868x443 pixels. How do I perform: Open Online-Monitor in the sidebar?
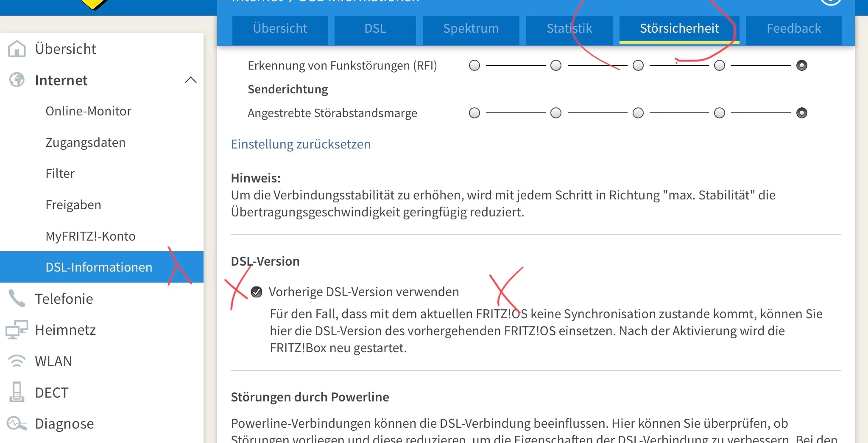89,111
